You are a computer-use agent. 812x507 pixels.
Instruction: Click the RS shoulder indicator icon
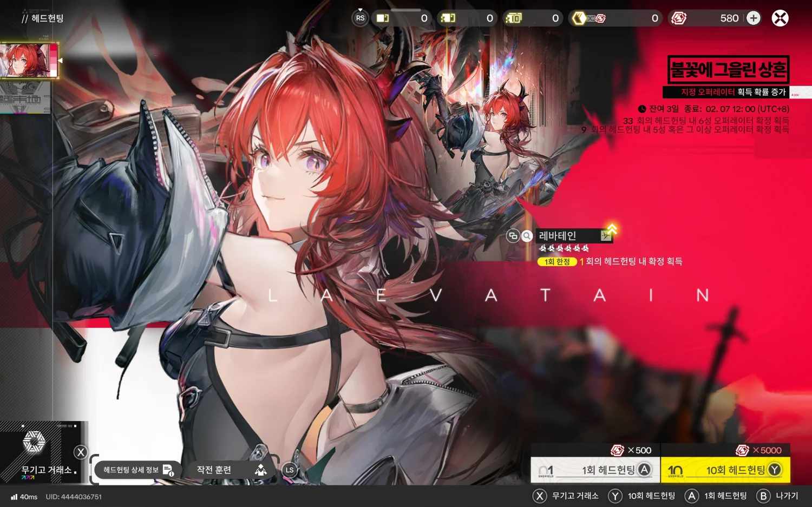point(360,18)
